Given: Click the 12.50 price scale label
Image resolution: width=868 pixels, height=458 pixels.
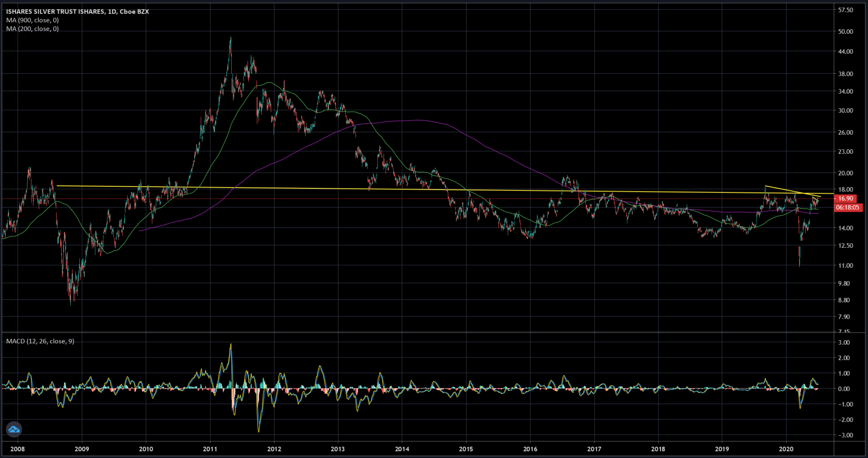Looking at the screenshot, I should coord(845,245).
